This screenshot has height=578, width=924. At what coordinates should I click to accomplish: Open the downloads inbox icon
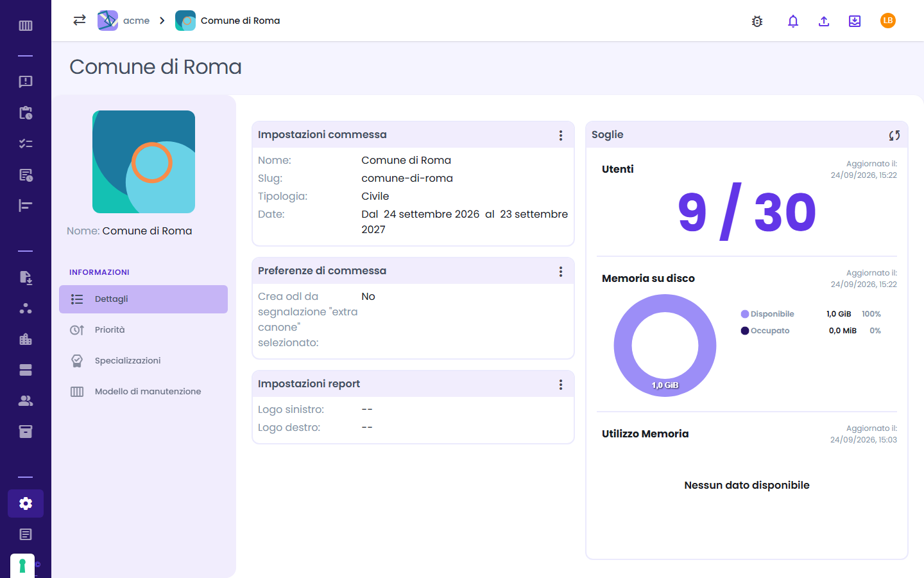(x=855, y=21)
